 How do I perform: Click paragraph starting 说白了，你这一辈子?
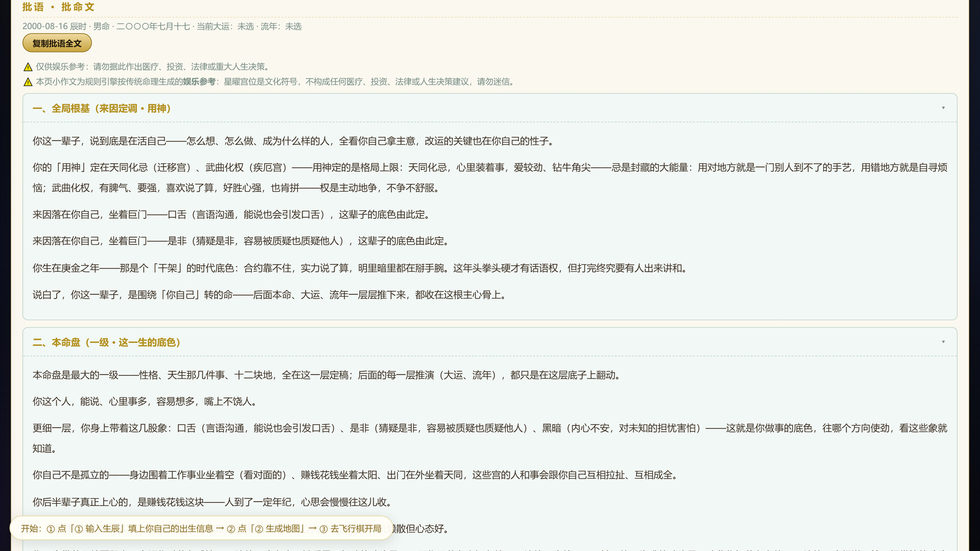coord(271,295)
